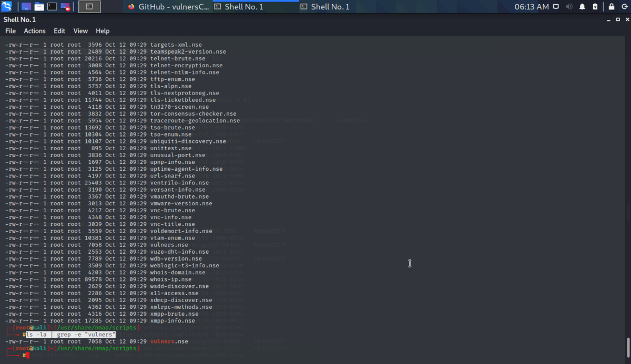Click xmpp-info.nse file name
This screenshot has height=364, width=631.
[x=172, y=321]
